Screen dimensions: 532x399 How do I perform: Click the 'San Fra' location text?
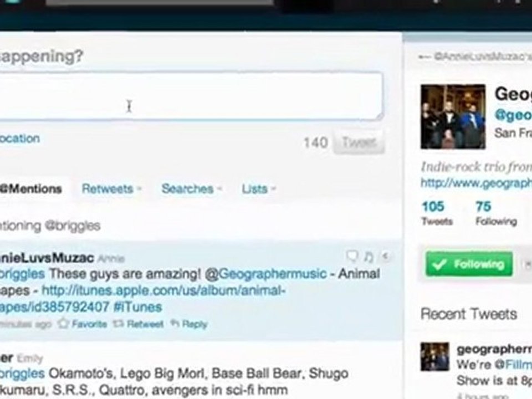click(x=513, y=132)
